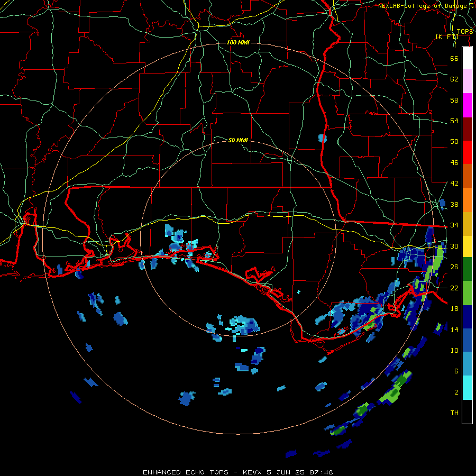Click the 34 legend value

[454, 225]
